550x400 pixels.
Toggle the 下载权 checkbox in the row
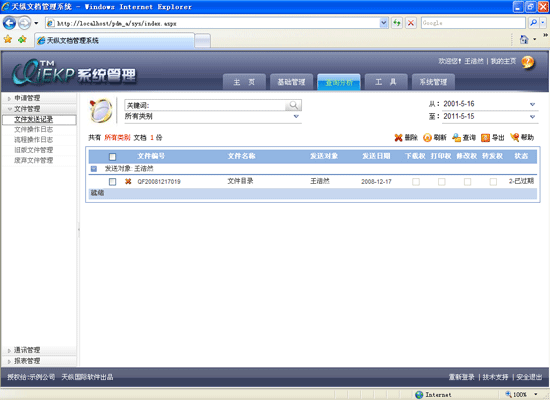coord(416,181)
